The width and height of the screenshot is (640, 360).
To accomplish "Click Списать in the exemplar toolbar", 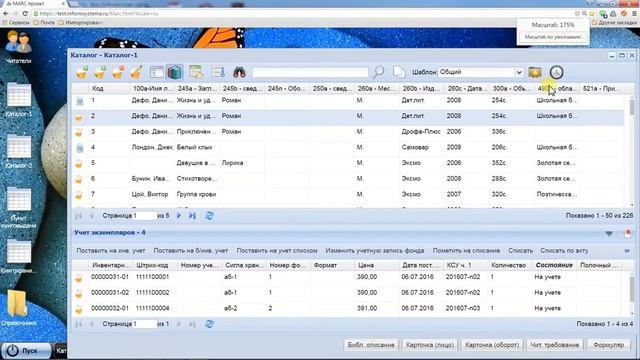I will (520, 251).
